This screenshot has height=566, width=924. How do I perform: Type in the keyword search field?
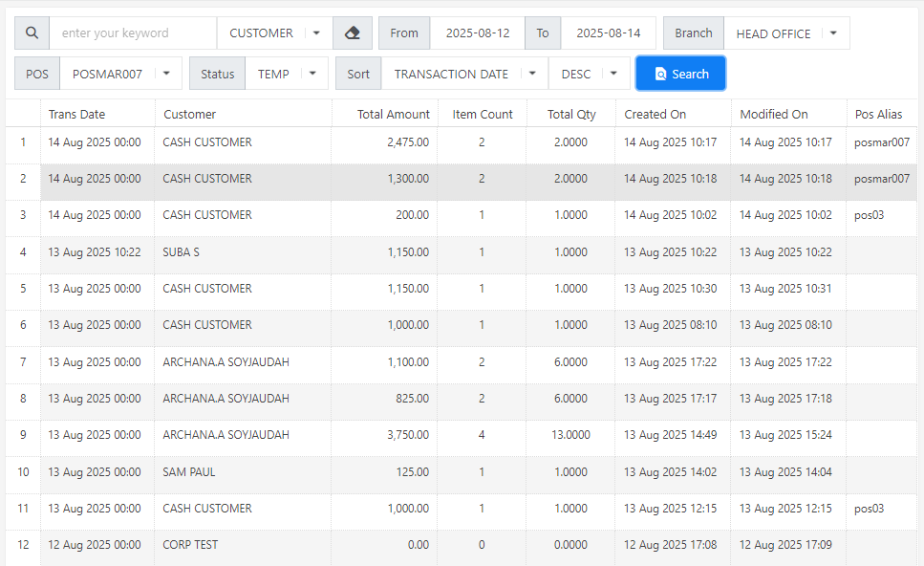point(133,33)
